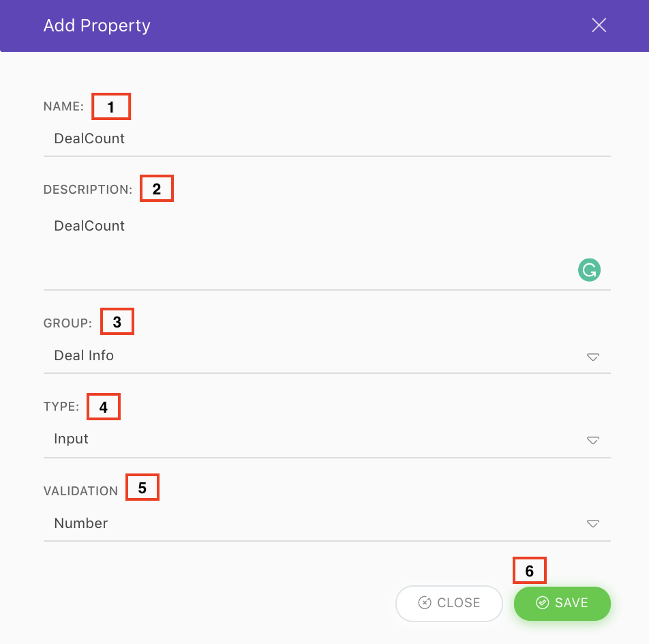Click the Add Property dialog title
The image size is (649, 644).
[97, 26]
